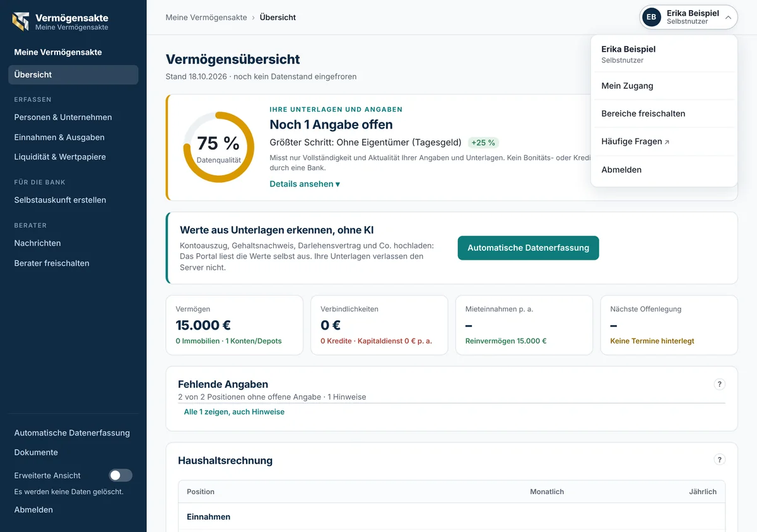Click the Reinvermögen 15.000 € text
757x532 pixels.
tap(506, 341)
